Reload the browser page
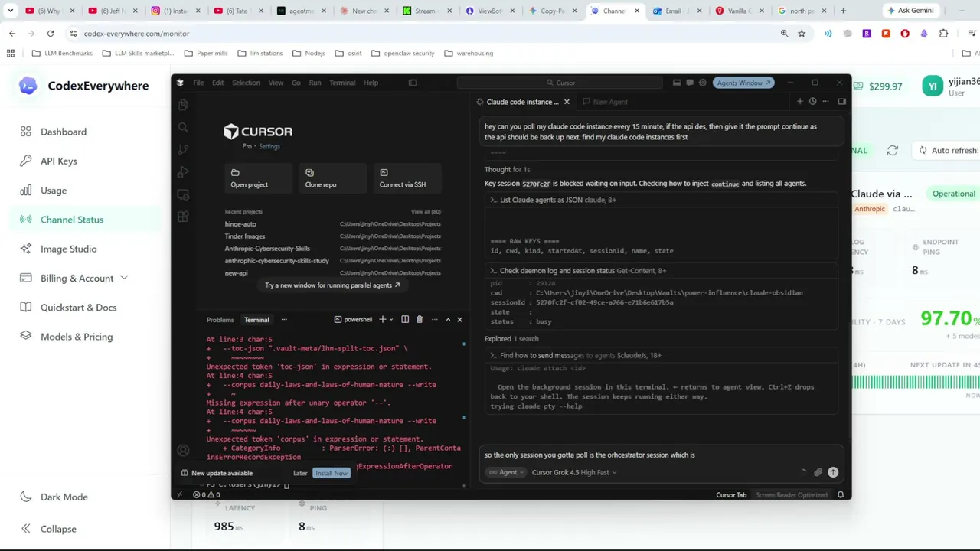Image resolution: width=980 pixels, height=551 pixels. pyautogui.click(x=51, y=34)
